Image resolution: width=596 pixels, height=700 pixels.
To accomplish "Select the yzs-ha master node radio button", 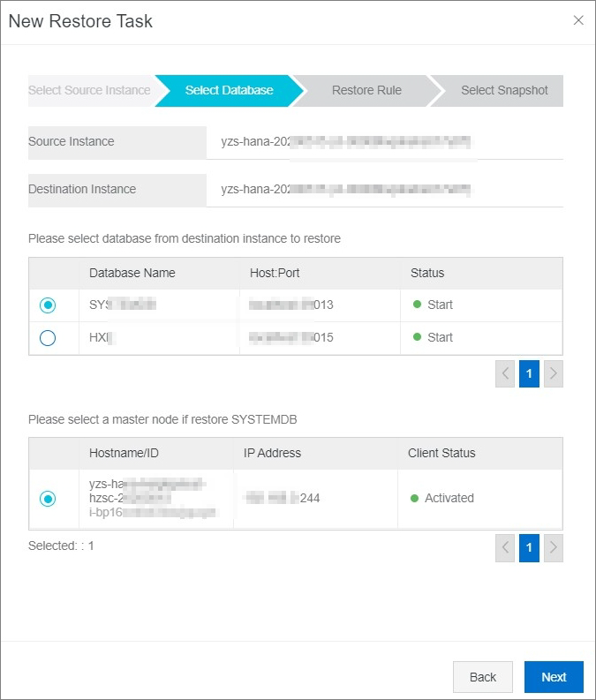I will [x=48, y=499].
